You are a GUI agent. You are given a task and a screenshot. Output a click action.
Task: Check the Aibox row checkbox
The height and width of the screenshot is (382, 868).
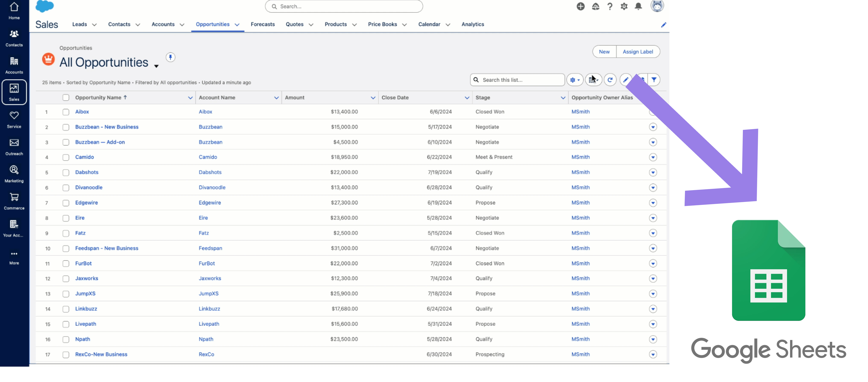point(66,112)
